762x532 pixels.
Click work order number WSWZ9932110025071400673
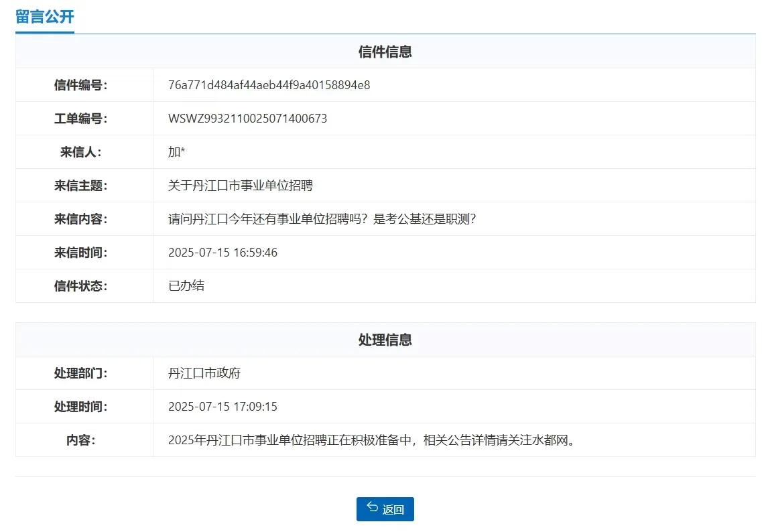[247, 119]
